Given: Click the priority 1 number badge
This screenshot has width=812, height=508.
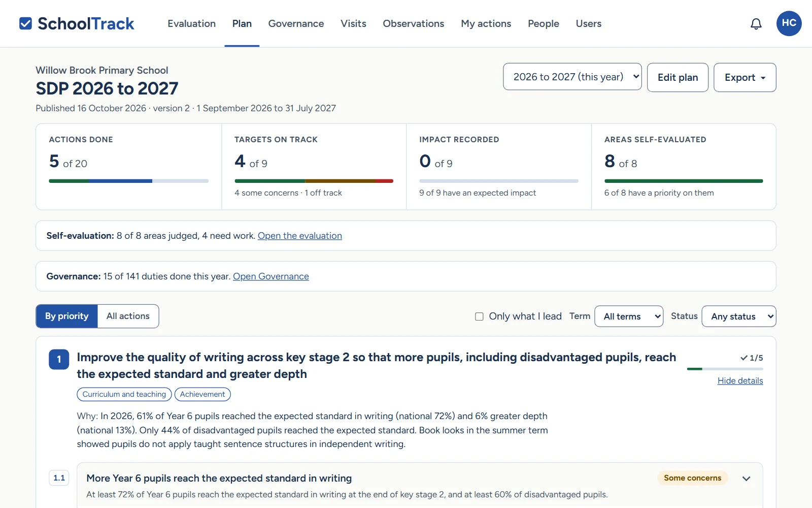Looking at the screenshot, I should click(x=59, y=359).
